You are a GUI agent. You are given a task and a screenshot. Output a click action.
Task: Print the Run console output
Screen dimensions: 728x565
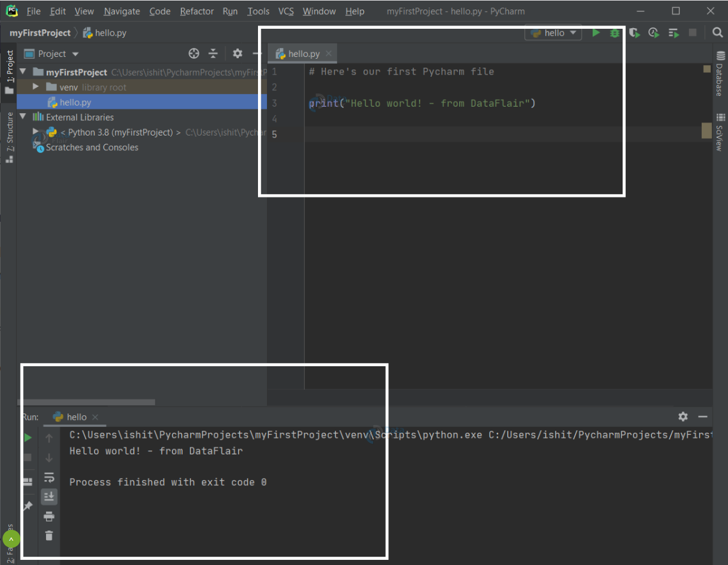pyautogui.click(x=49, y=516)
